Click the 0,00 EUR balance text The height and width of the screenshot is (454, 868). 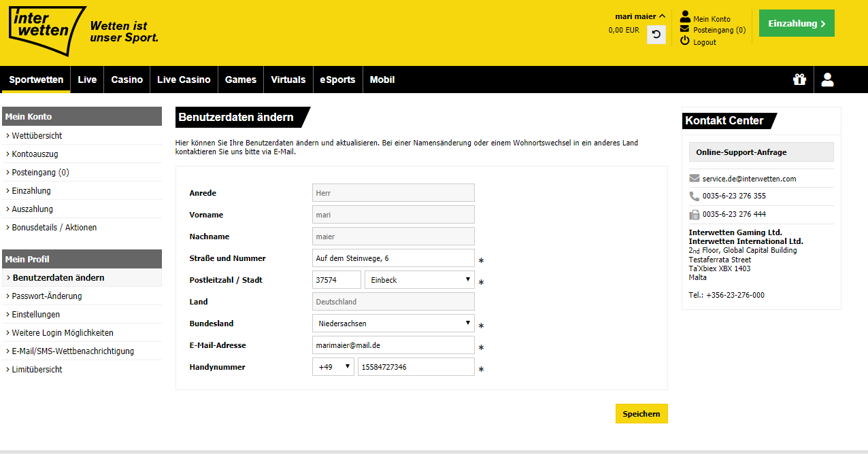[624, 30]
